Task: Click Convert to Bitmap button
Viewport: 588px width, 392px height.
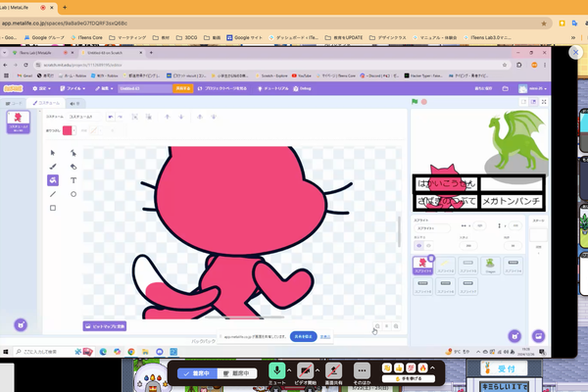Action: [x=105, y=326]
